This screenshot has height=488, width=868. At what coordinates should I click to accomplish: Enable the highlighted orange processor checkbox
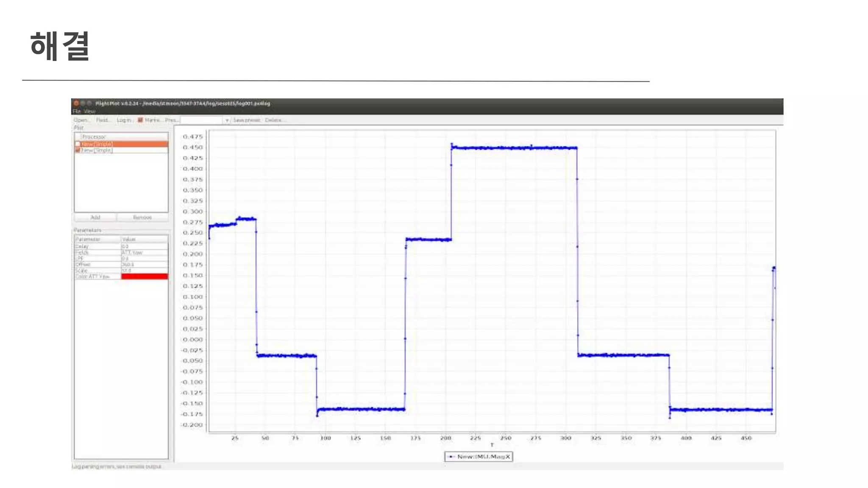tap(78, 144)
